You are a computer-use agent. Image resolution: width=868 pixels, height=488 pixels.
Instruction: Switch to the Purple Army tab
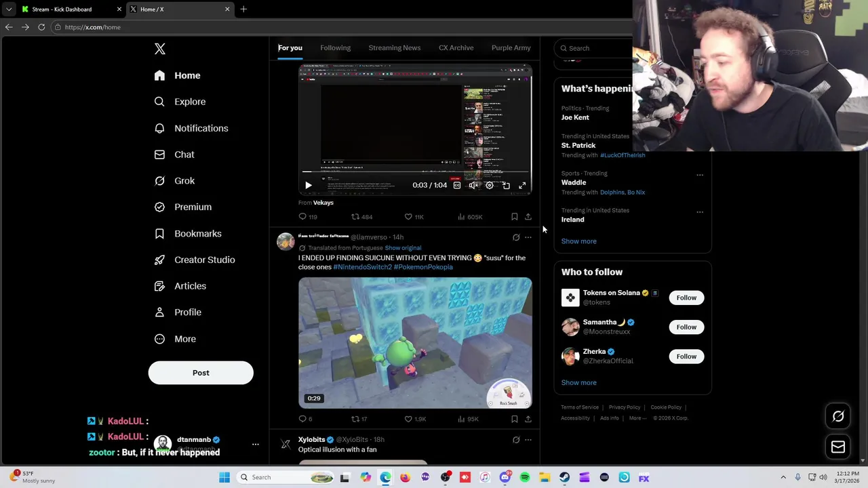point(511,48)
